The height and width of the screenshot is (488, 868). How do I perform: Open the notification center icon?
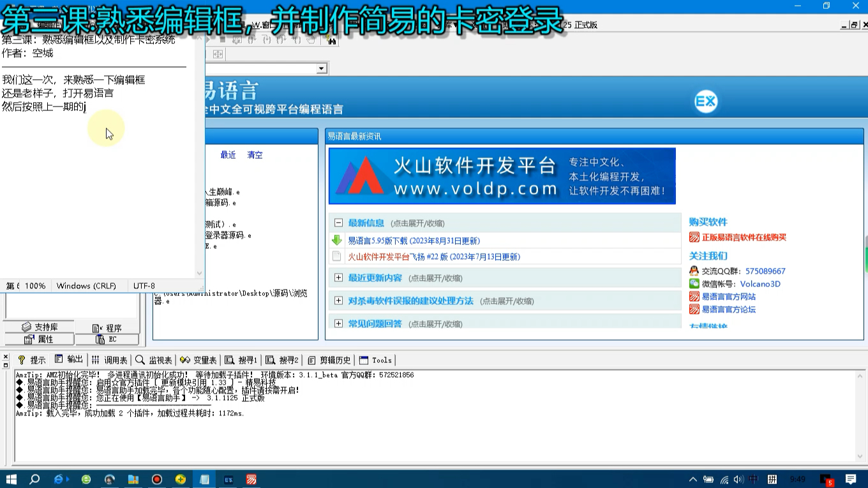851,479
